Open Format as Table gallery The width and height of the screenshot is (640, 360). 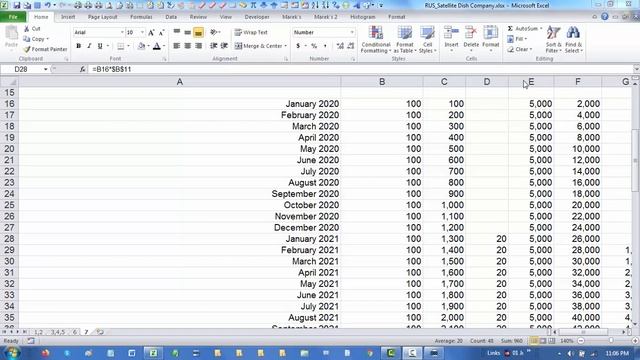(x=404, y=40)
